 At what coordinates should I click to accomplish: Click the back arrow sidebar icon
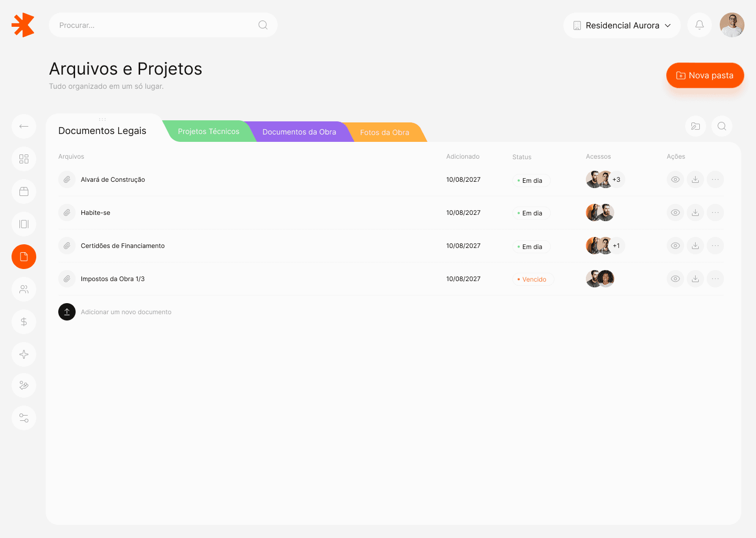point(24,126)
